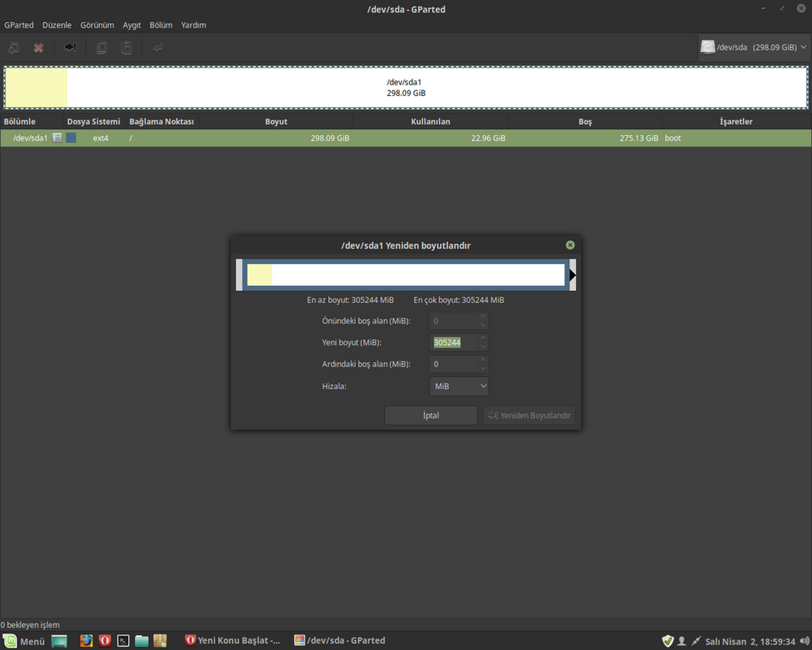Click the 22.96 GiB used value
Image resolution: width=812 pixels, height=650 pixels.
point(488,138)
